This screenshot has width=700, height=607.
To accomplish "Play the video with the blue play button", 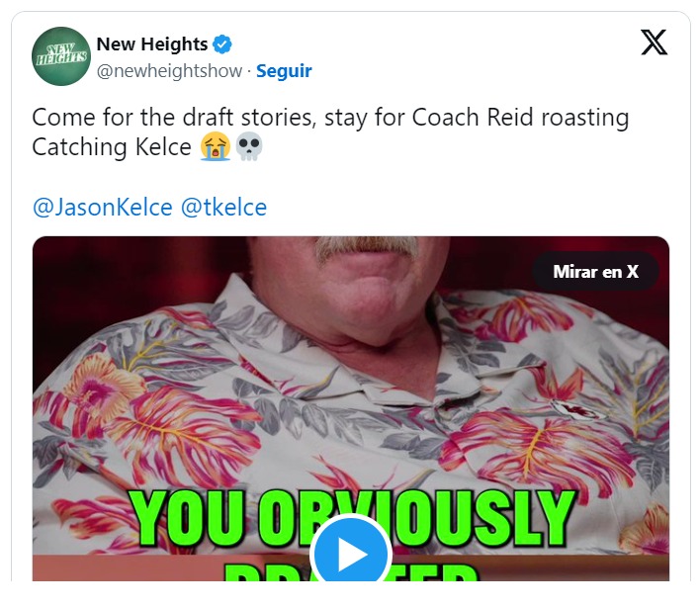I will coord(351,554).
